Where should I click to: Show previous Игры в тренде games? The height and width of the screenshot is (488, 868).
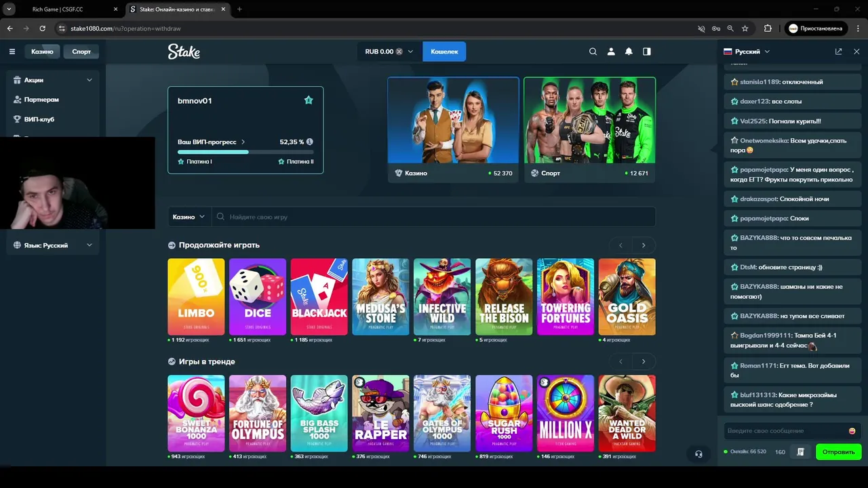click(x=620, y=362)
